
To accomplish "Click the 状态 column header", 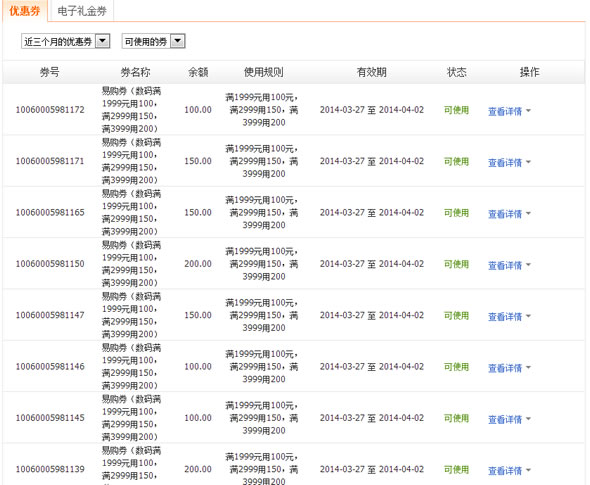I will tap(456, 72).
